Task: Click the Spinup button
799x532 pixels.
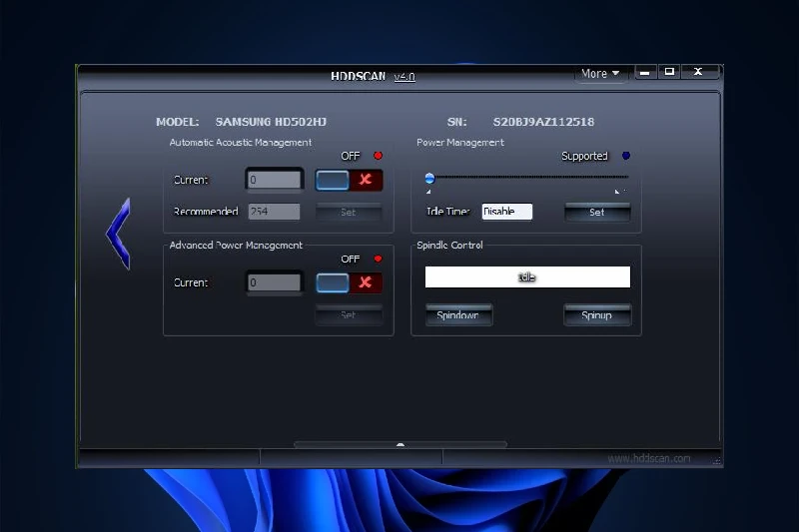Action: pyautogui.click(x=597, y=315)
